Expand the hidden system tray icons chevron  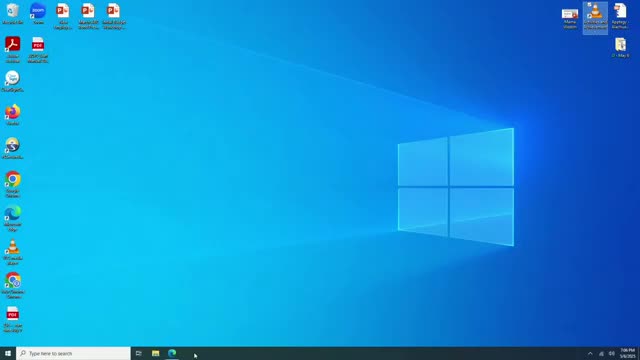pyautogui.click(x=590, y=353)
